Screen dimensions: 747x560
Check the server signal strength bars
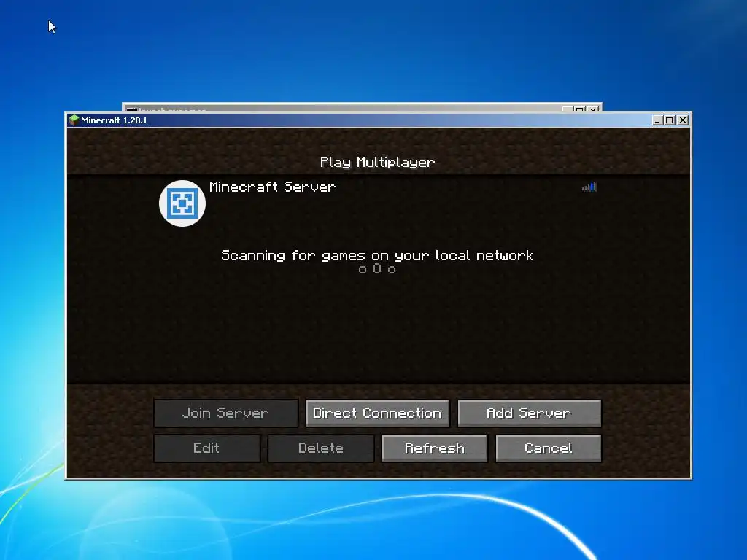[589, 187]
